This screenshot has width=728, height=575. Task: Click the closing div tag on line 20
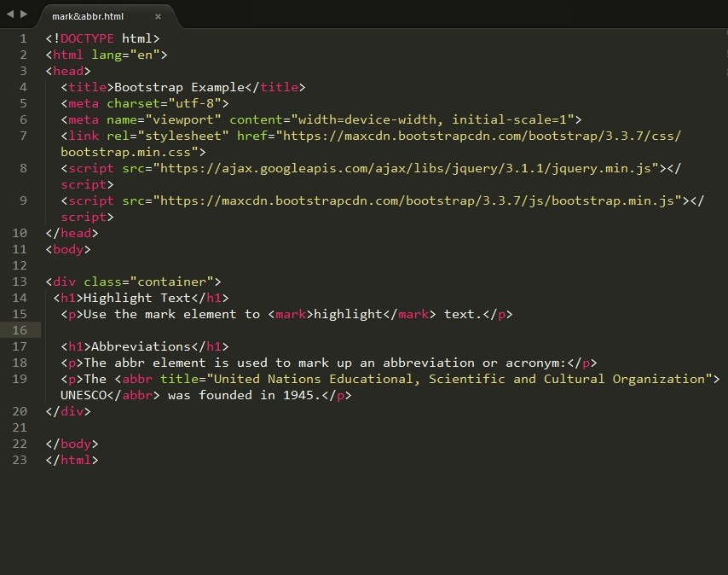point(68,411)
